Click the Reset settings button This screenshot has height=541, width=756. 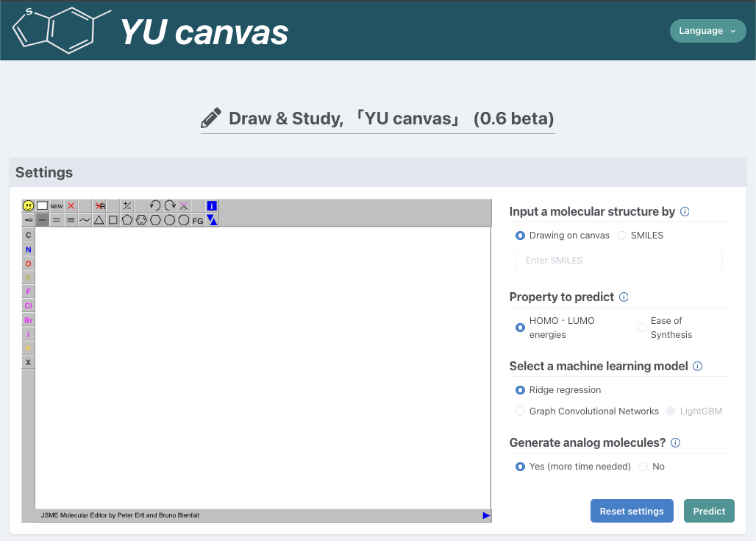(x=631, y=511)
